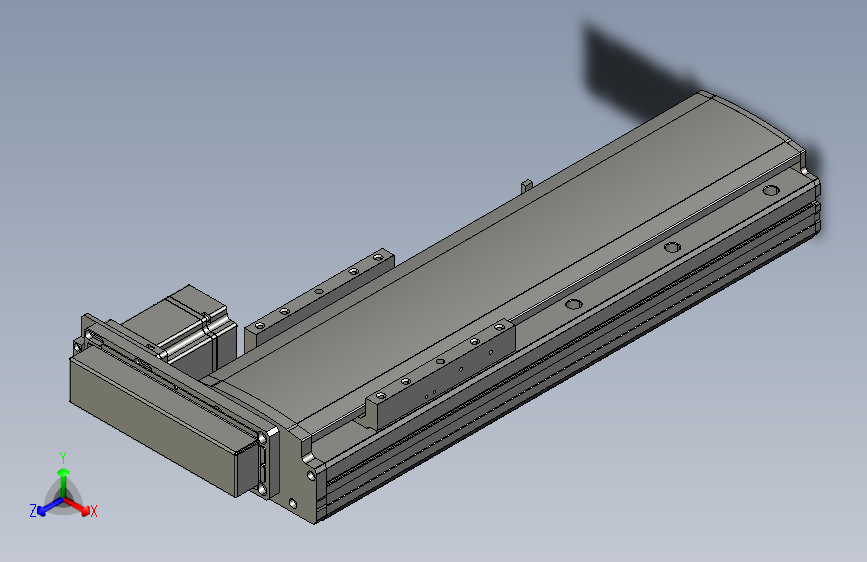Select the small upright tab on far edge
867x562 pixels.
pos(527,185)
